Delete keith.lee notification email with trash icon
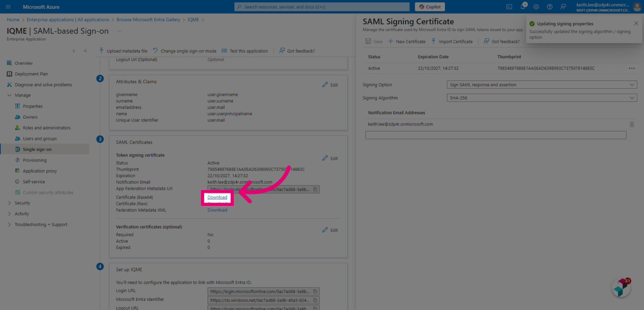The image size is (644, 310). click(x=632, y=124)
